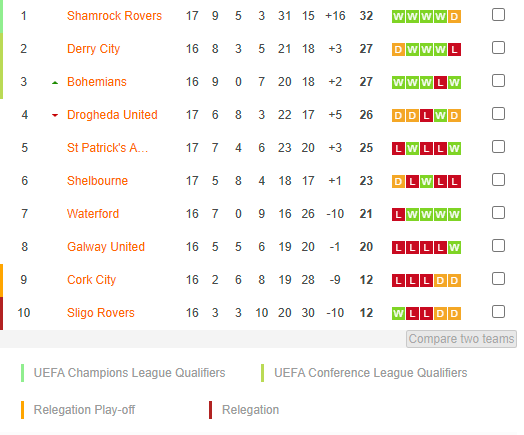The width and height of the screenshot is (524, 435).
Task: Open the St Patrick's A... team link
Action: (x=108, y=148)
